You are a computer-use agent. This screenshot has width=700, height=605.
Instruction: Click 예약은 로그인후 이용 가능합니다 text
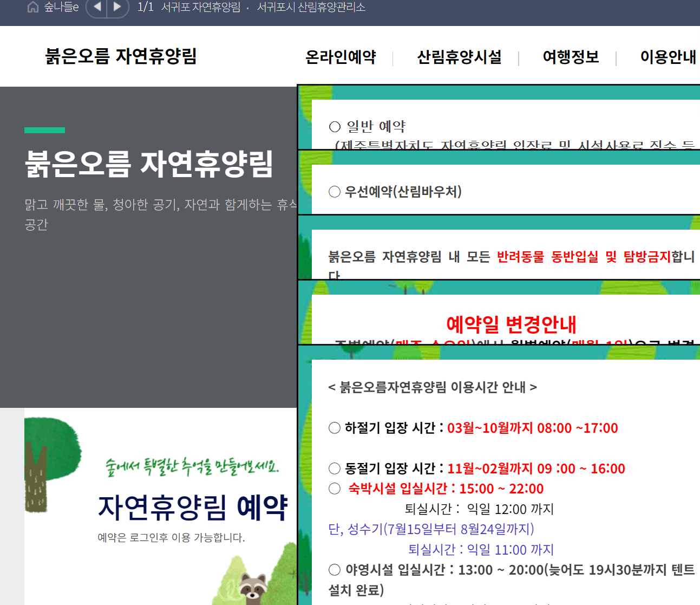click(171, 537)
